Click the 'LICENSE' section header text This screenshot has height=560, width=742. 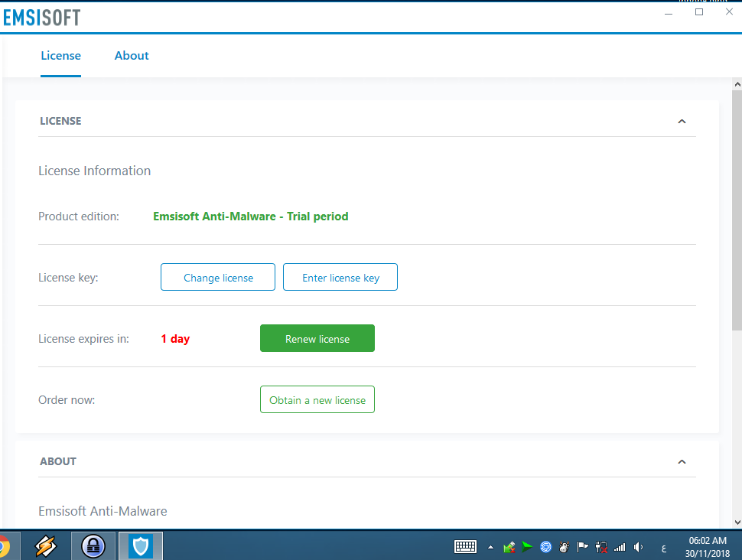pyautogui.click(x=60, y=121)
